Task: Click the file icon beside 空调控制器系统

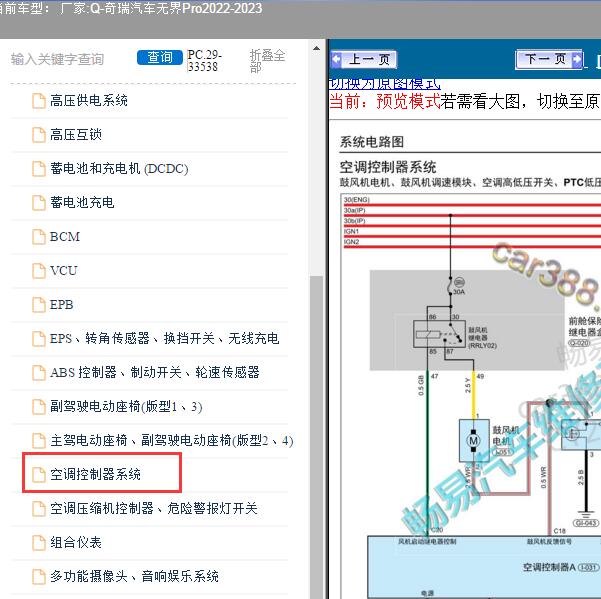Action: point(38,474)
